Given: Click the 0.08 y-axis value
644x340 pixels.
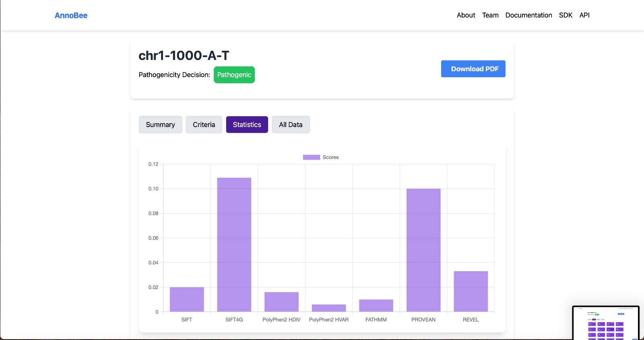Looking at the screenshot, I should point(153,213).
